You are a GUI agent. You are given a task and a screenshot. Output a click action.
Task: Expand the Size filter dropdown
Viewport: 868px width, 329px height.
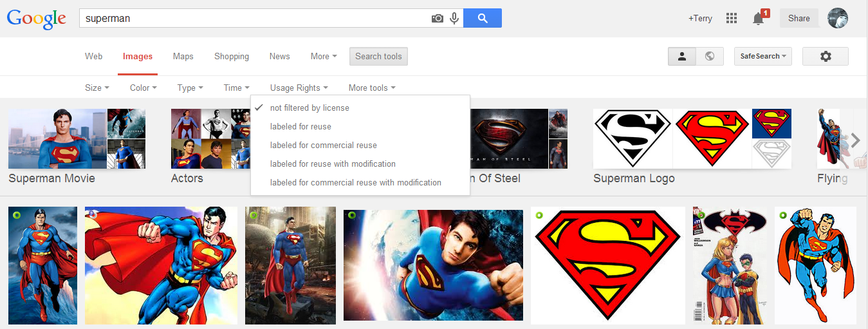pyautogui.click(x=97, y=88)
